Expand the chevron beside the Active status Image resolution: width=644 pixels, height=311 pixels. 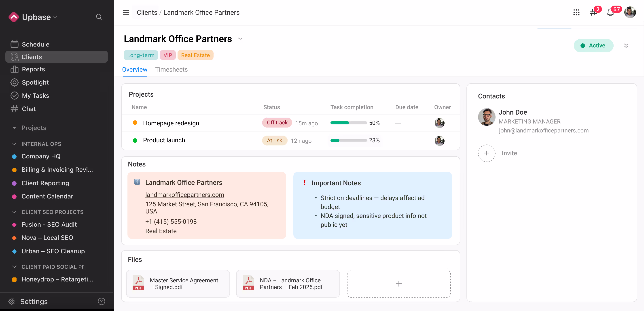(626, 46)
